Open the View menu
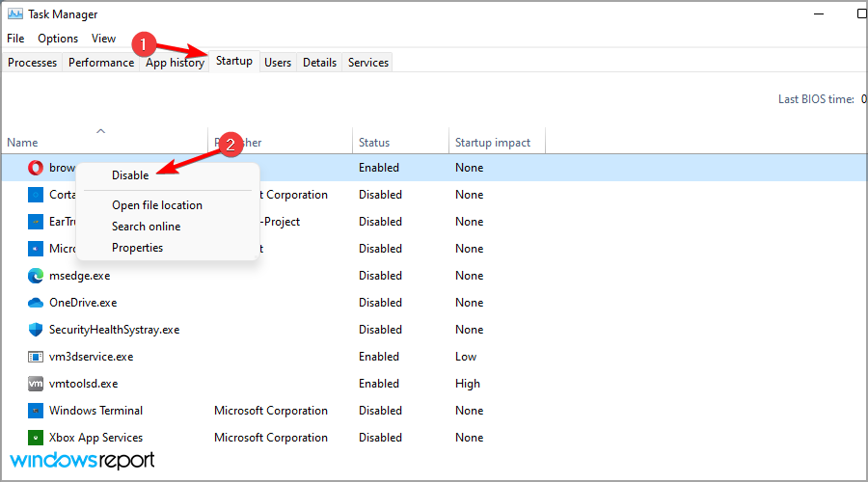The image size is (868, 482). [103, 39]
